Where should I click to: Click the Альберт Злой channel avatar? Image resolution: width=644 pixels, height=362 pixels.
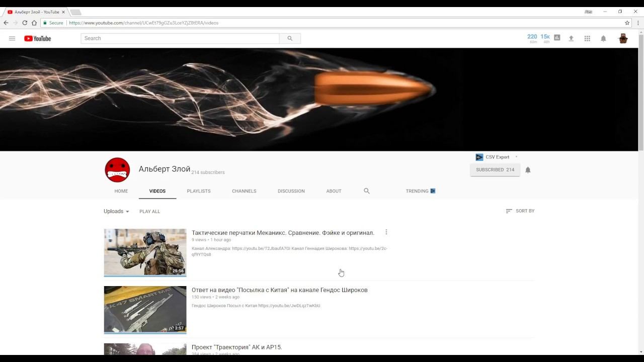[117, 170]
